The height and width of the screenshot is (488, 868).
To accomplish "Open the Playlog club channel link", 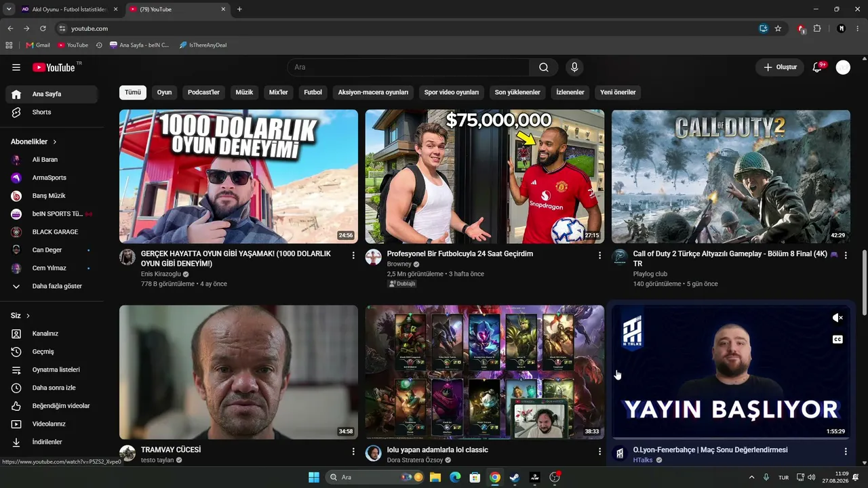I will (x=650, y=274).
